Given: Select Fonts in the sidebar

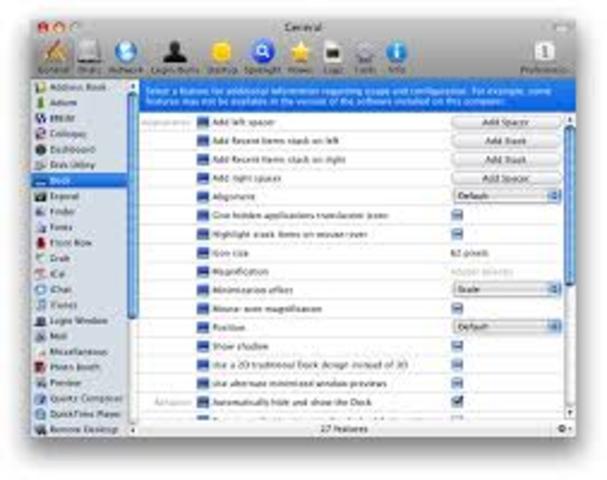Looking at the screenshot, I should click(79, 227).
